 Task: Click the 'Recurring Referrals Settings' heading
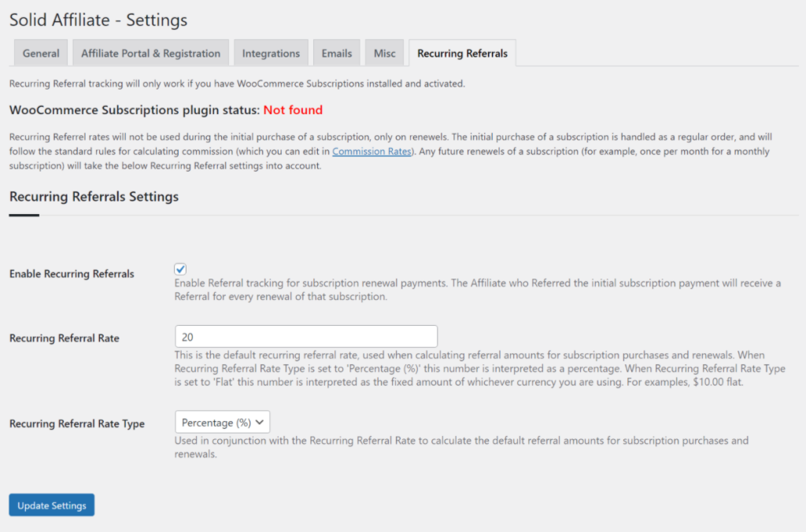[x=94, y=196]
